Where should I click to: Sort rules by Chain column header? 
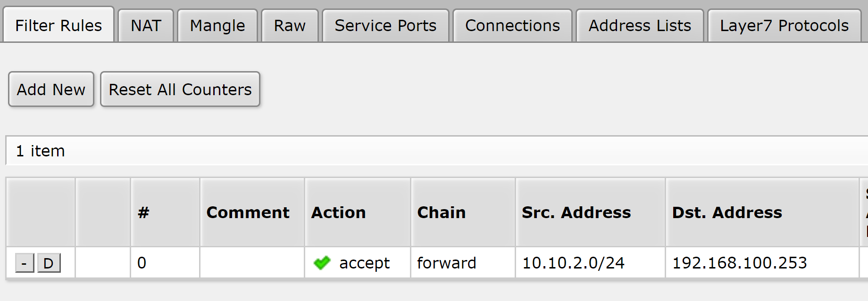[441, 212]
